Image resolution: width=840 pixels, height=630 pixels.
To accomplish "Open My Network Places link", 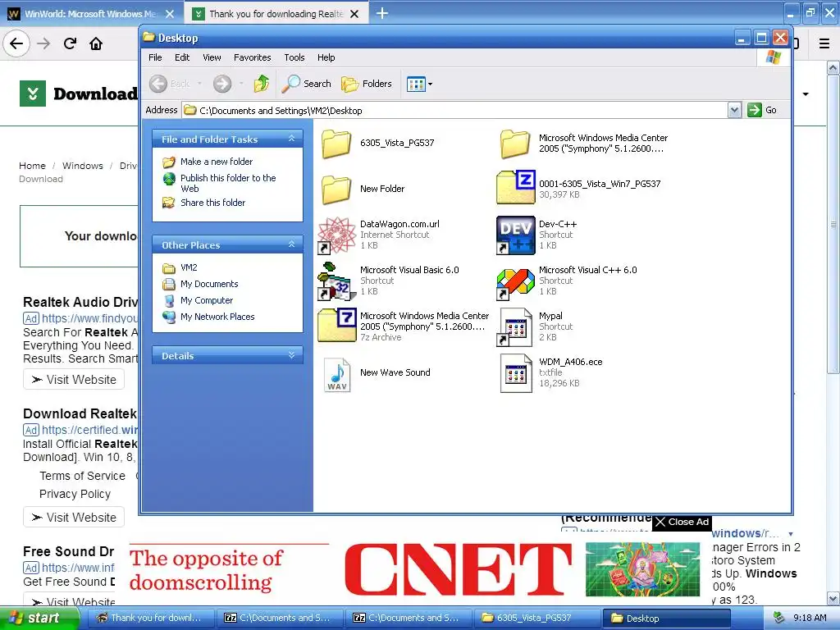I will click(x=217, y=317).
